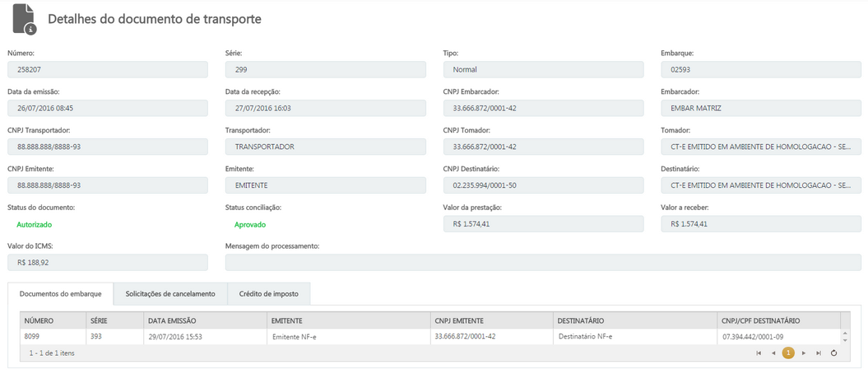Switch to Solicitações de cancelamento tab

(x=170, y=293)
